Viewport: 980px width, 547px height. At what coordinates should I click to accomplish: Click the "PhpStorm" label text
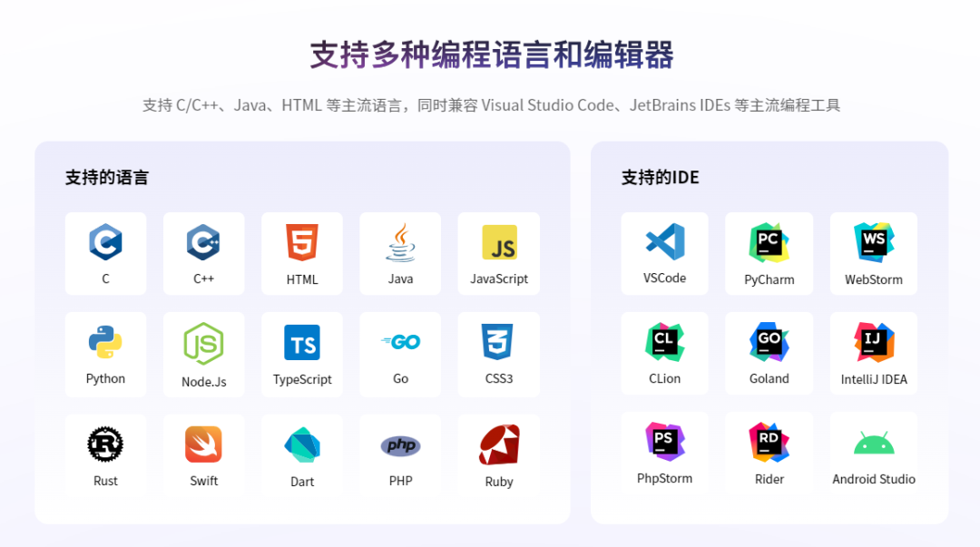pos(664,478)
